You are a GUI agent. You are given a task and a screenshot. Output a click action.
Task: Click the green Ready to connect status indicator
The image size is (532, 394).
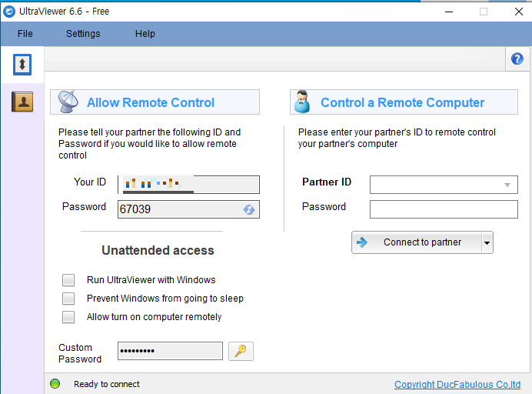tap(55, 384)
